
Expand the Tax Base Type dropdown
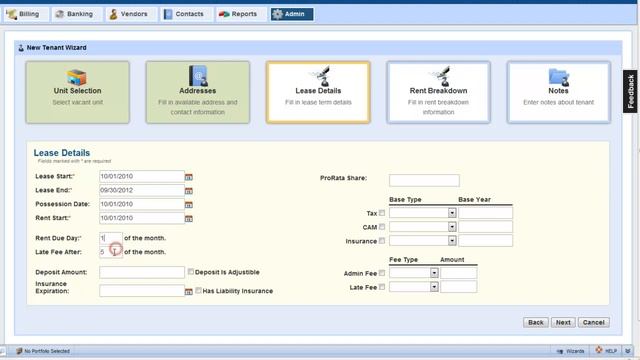coord(452,213)
